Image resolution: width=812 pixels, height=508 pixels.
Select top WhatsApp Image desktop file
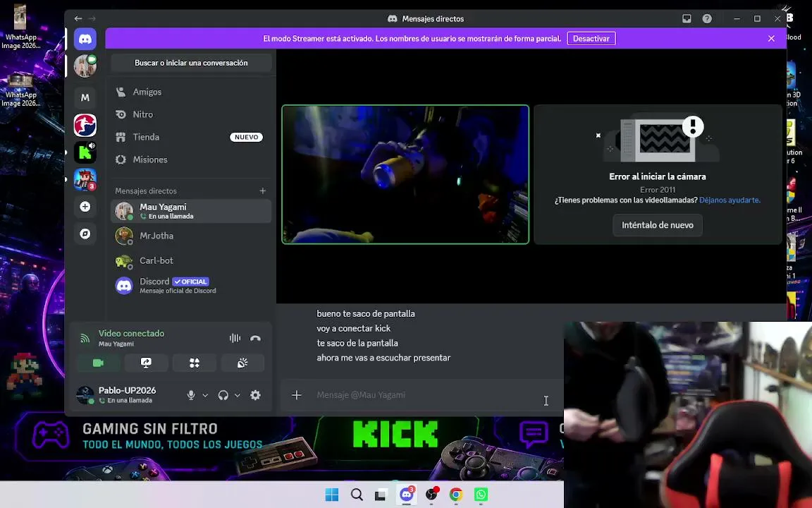point(20,26)
